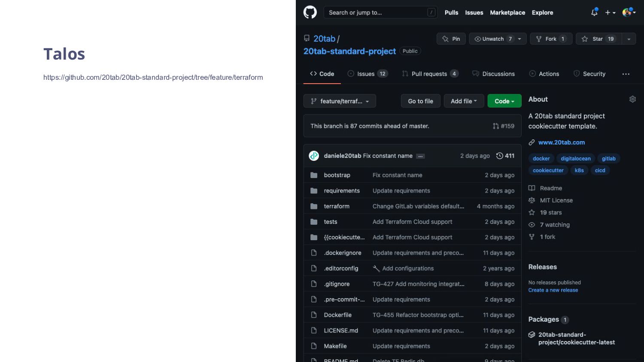Switch to the Pull requests tab
Image resolution: width=644 pixels, height=362 pixels.
[x=430, y=74]
